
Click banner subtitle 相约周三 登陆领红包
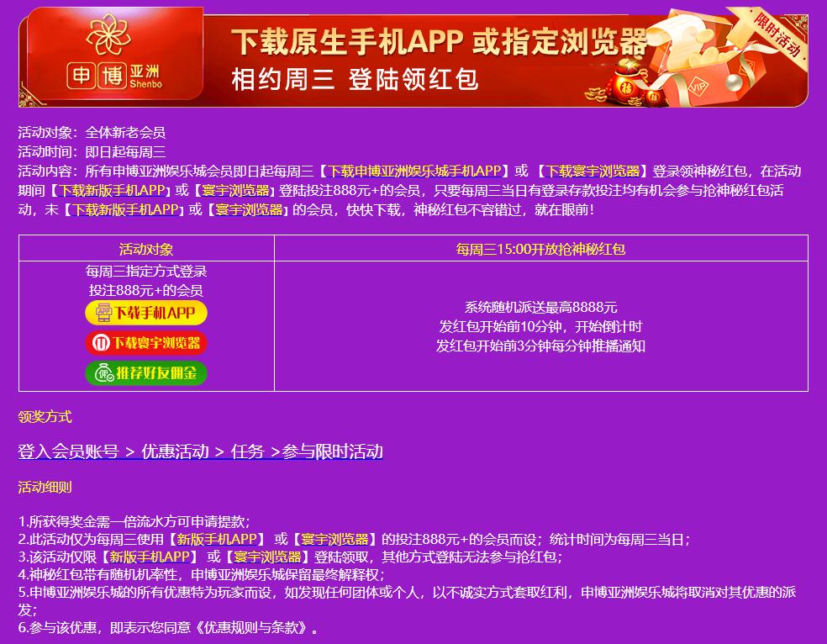tap(355, 80)
